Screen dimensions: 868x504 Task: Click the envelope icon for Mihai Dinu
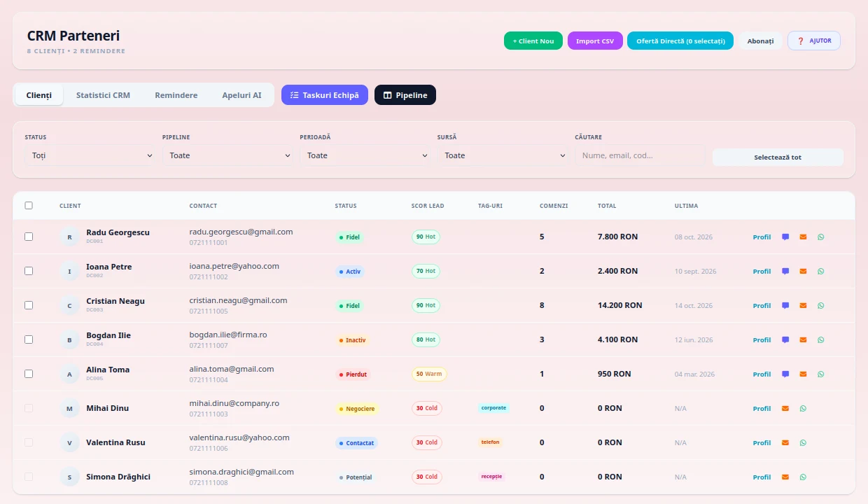point(785,408)
